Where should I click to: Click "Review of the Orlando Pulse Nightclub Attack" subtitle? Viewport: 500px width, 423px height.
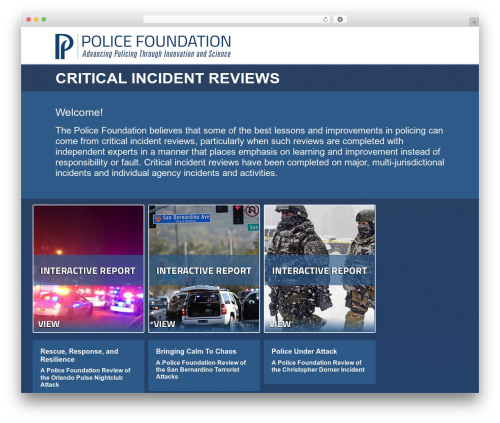[x=85, y=378]
